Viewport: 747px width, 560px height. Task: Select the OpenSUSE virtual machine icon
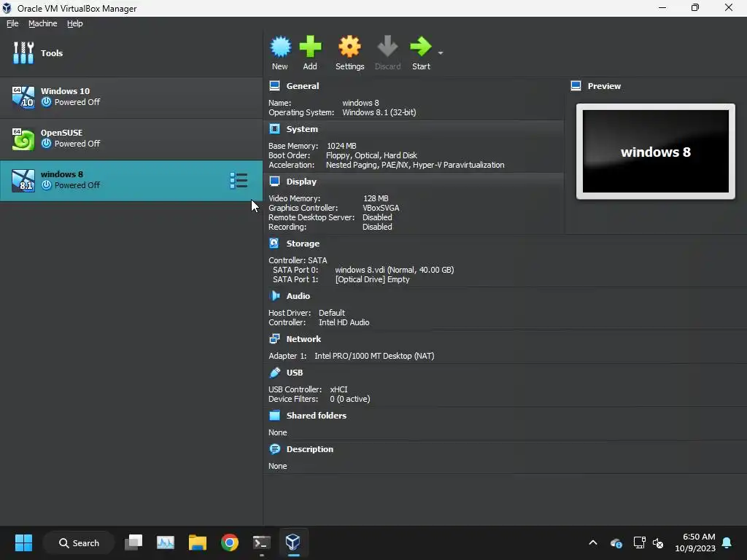tap(23, 139)
